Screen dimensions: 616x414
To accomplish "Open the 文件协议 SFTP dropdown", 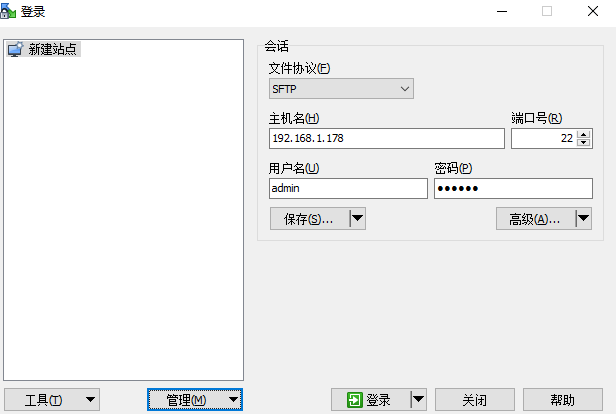I will pyautogui.click(x=341, y=89).
